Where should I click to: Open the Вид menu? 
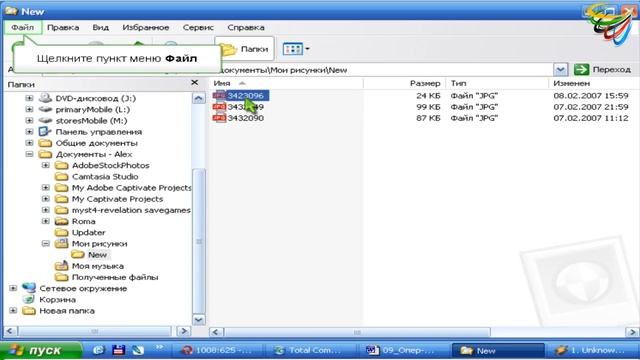coord(100,27)
